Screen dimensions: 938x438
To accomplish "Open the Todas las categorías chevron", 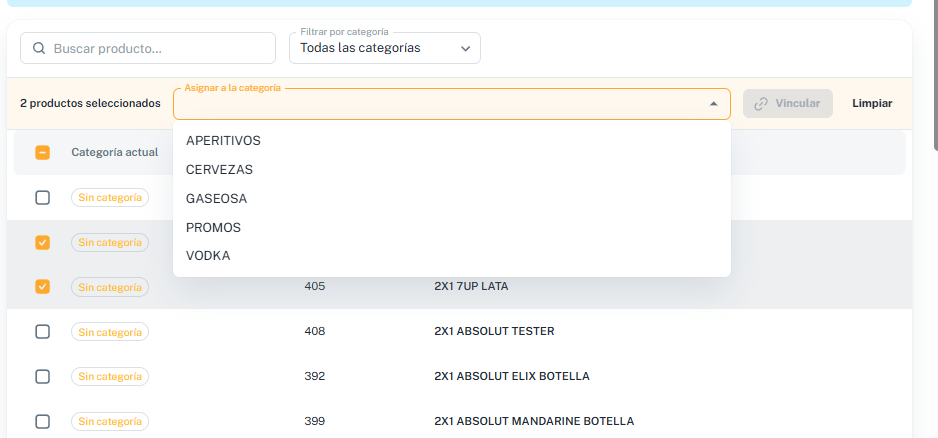I will pos(465,48).
